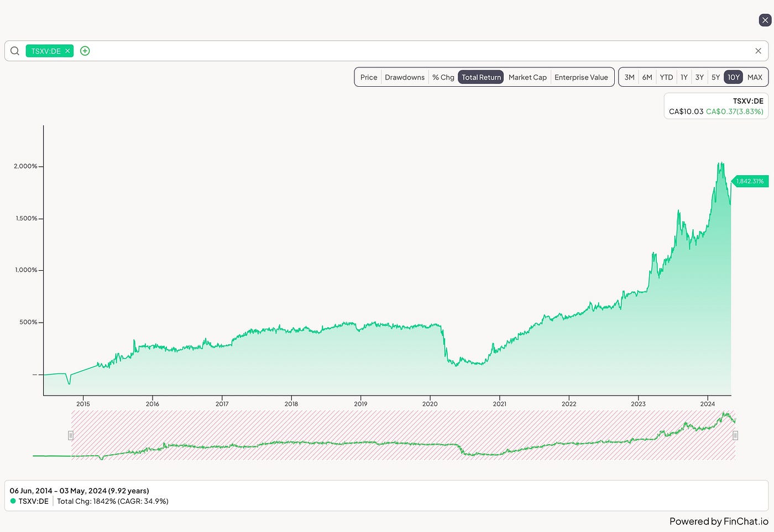Image resolution: width=774 pixels, height=532 pixels.
Task: Click the 1,842.31% value tag on chart
Action: [x=750, y=181]
